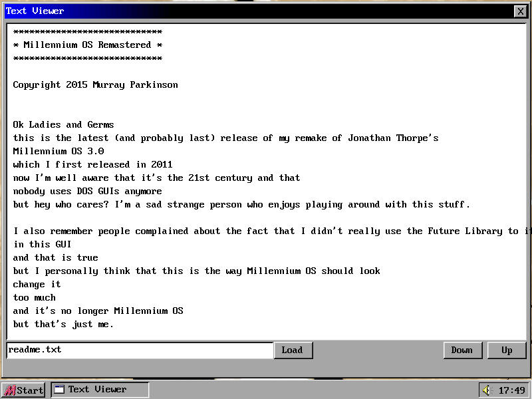Viewport: 532px width, 399px height.
Task: Click the "which I first released in 2011" line
Action: coord(92,165)
